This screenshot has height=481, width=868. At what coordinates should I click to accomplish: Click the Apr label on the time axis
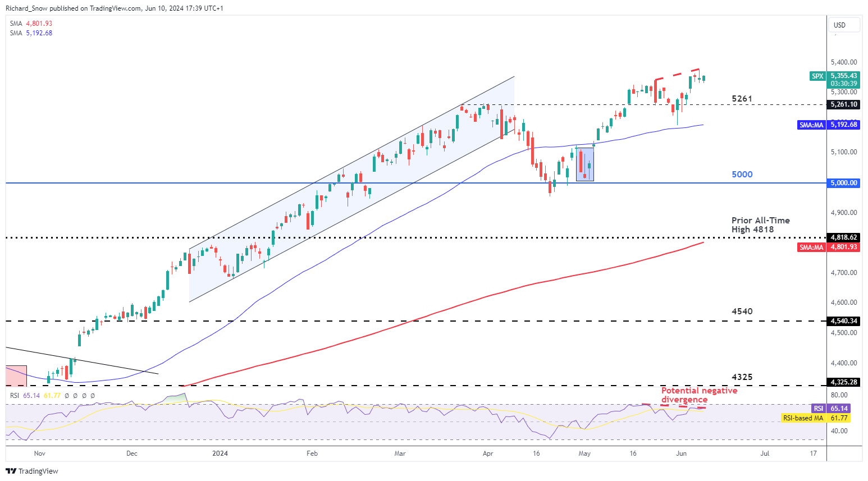(x=488, y=453)
